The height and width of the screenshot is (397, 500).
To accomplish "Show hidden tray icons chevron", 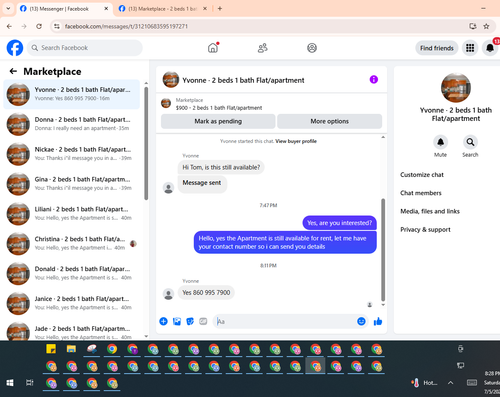I will [450, 383].
